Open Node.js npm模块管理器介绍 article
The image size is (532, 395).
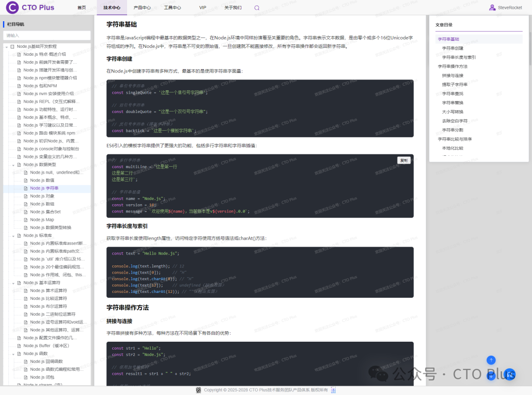[50, 78]
